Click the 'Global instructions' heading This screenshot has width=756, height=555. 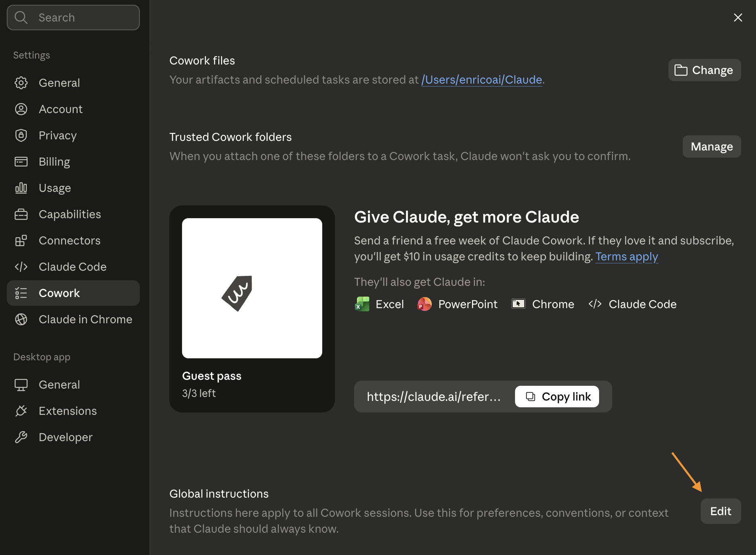click(x=219, y=494)
